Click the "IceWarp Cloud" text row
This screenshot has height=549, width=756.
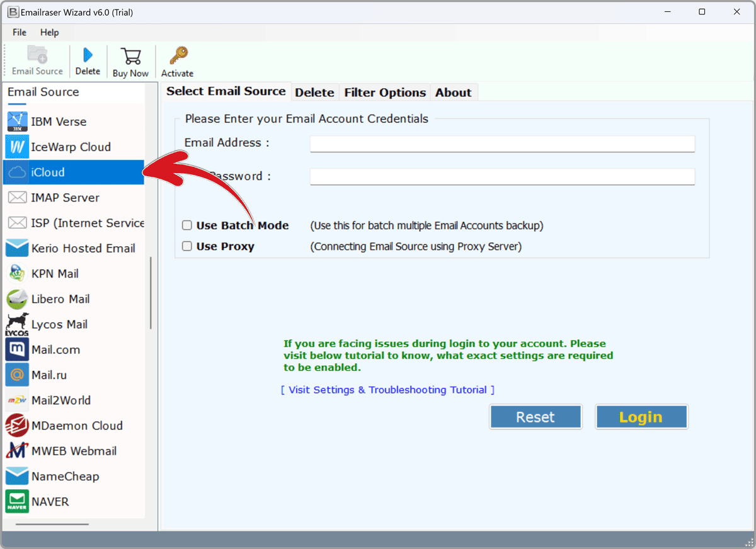(71, 147)
